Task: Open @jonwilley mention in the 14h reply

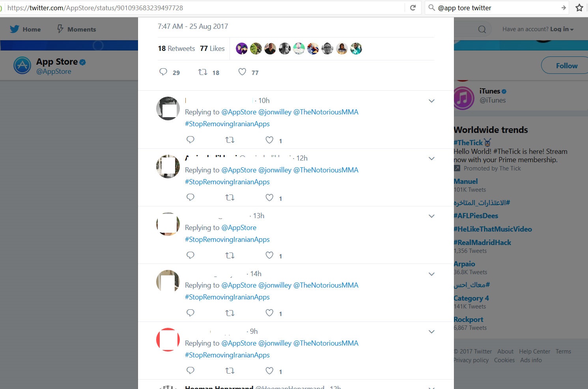Action: coord(275,285)
